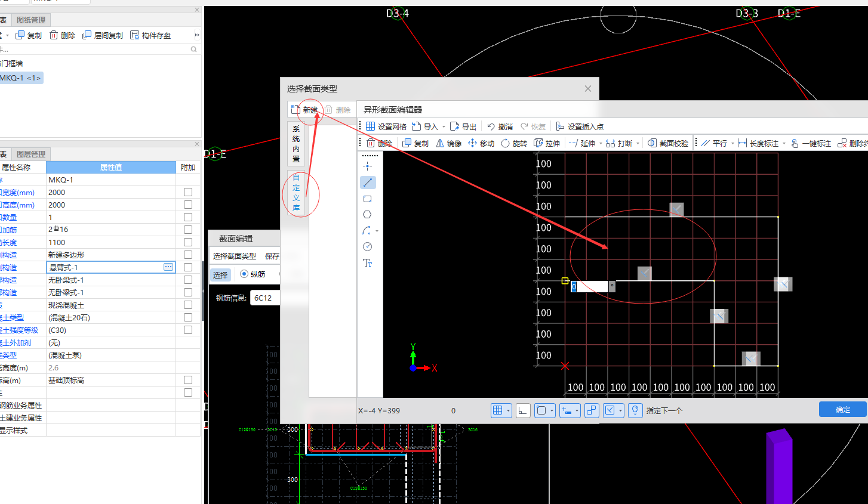Click 设置网格 in section editor toolbar
868x504 pixels.
point(386,126)
